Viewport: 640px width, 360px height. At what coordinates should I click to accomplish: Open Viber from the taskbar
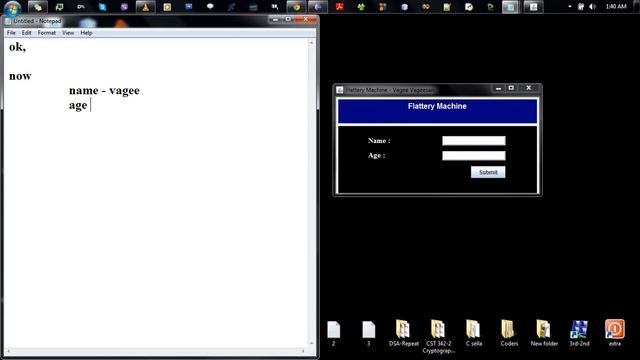124,7
